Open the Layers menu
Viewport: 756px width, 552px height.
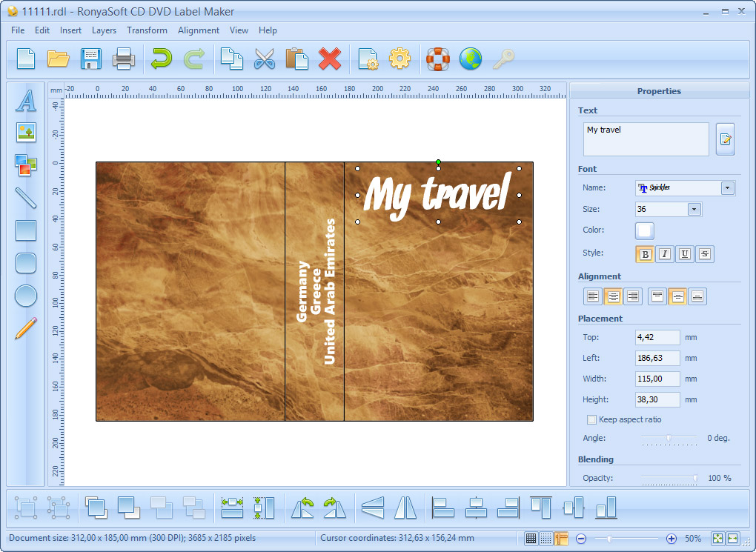click(105, 30)
